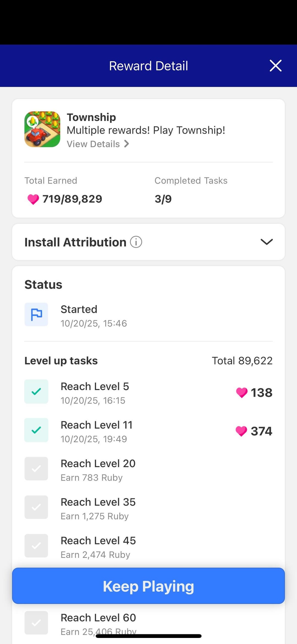
Task: Expand the Install Attribution section chevron
Action: (266, 242)
